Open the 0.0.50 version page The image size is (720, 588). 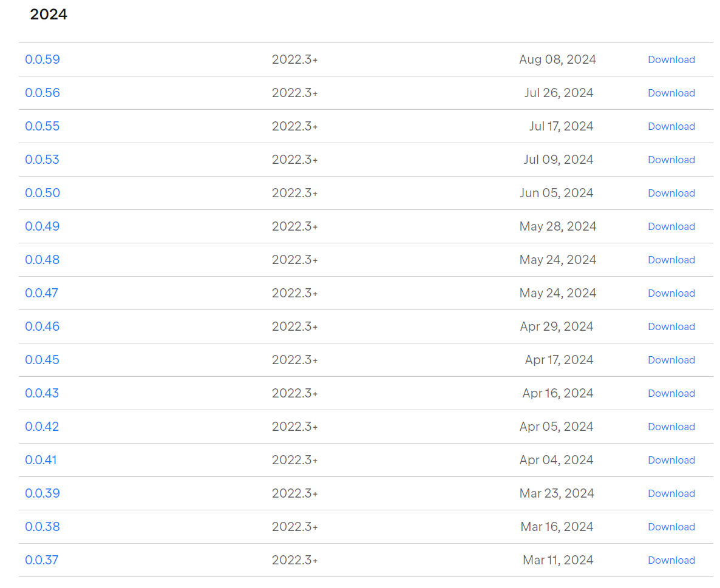pos(42,193)
